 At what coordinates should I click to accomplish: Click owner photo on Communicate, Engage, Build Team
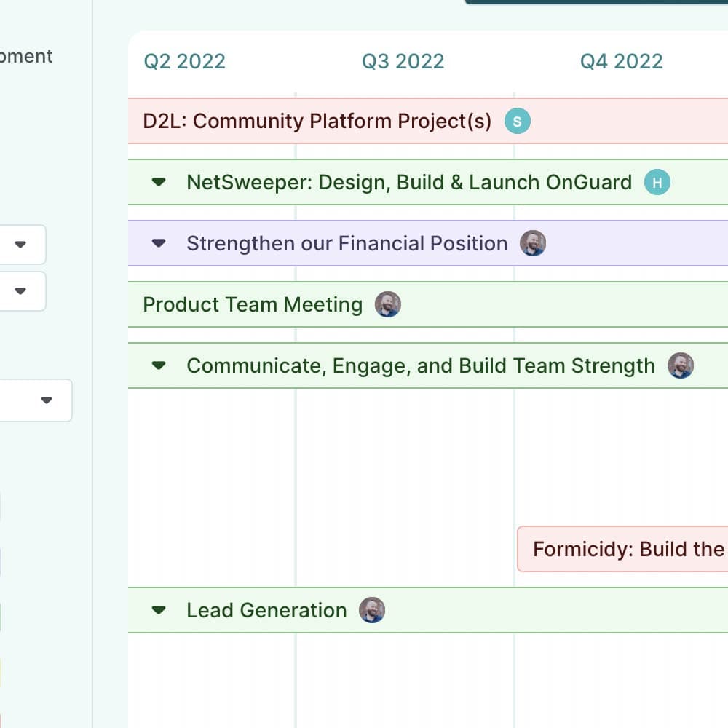pyautogui.click(x=681, y=365)
